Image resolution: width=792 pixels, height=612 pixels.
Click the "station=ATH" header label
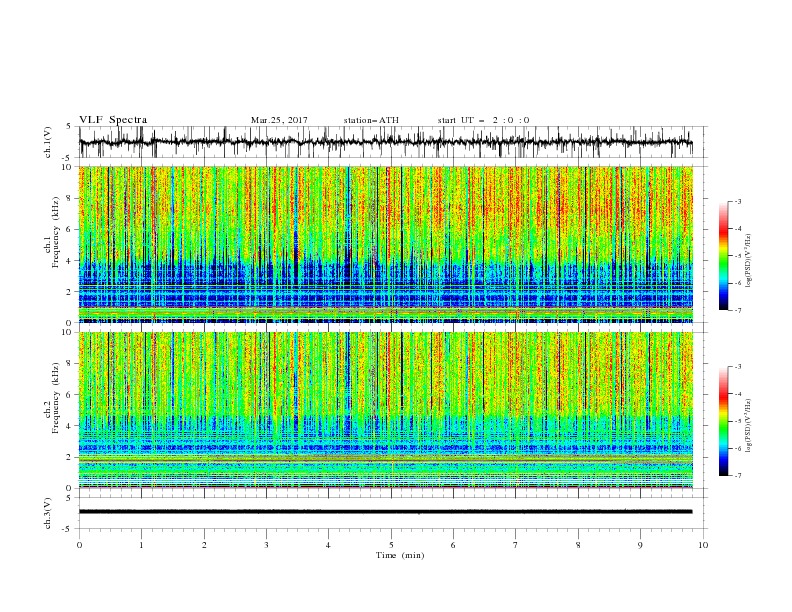[371, 120]
